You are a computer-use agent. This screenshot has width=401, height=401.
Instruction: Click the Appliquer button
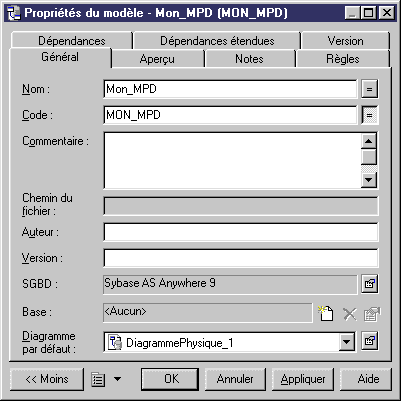(x=303, y=379)
